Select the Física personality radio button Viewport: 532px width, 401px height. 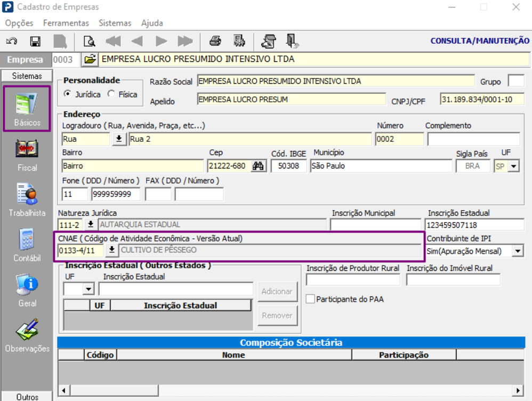tap(111, 94)
